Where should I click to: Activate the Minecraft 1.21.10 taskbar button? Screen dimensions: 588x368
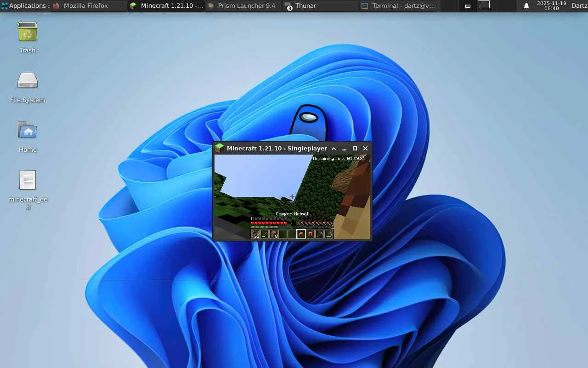tap(166, 6)
